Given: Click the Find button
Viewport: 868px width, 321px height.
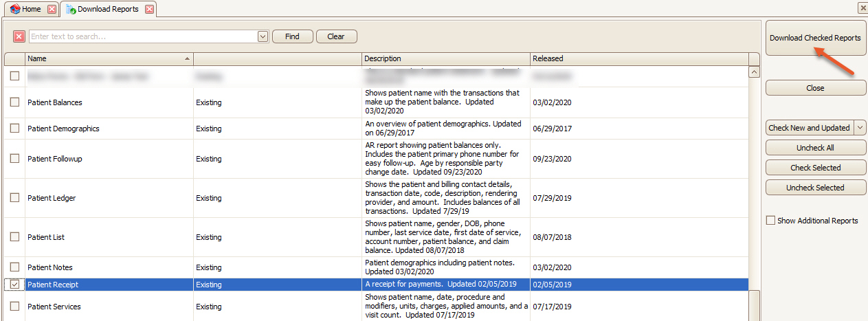Looking at the screenshot, I should [x=292, y=36].
